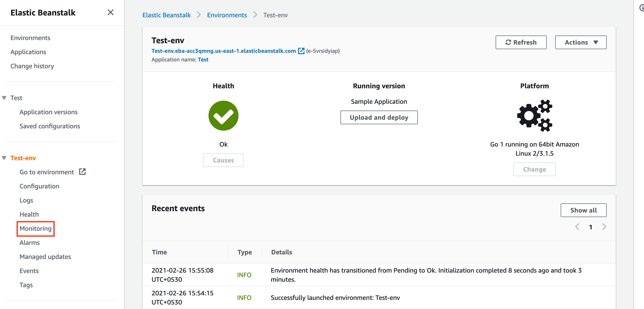
Task: Open the Test application name link
Action: pyautogui.click(x=203, y=60)
